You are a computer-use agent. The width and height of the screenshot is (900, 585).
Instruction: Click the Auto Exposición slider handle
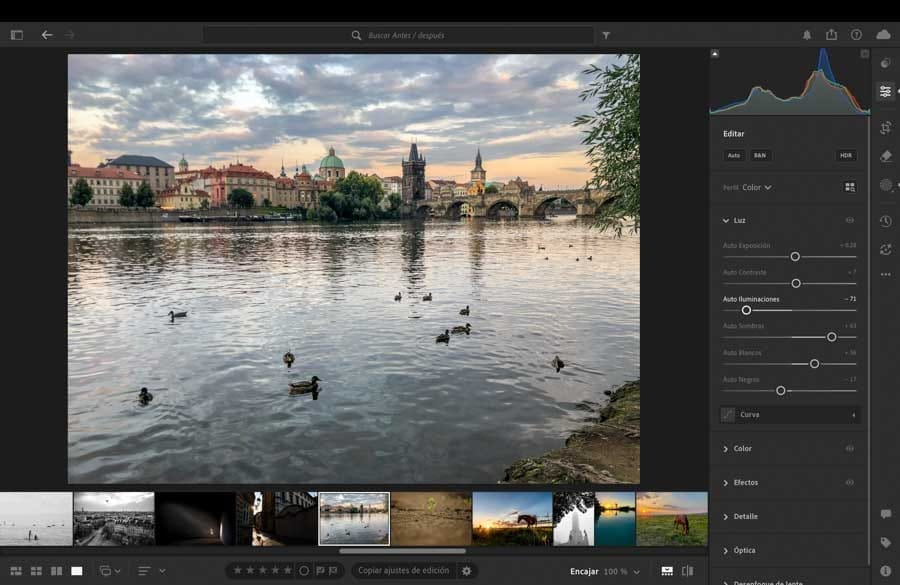[795, 257]
